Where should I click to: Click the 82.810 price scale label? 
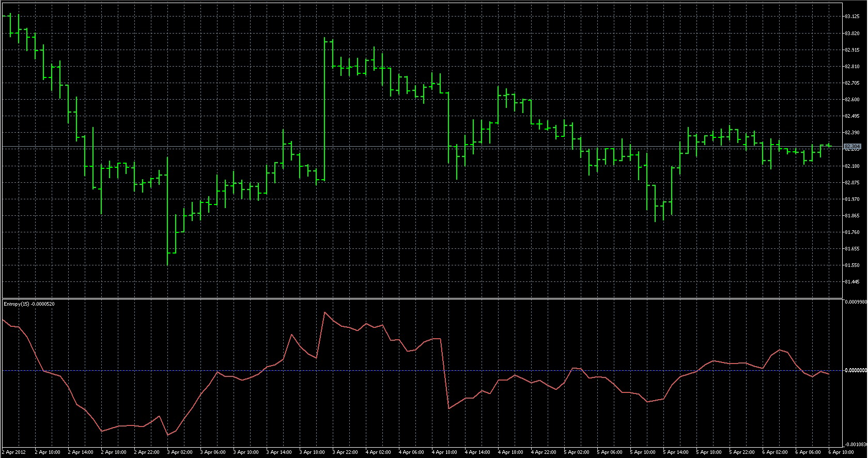(852, 67)
